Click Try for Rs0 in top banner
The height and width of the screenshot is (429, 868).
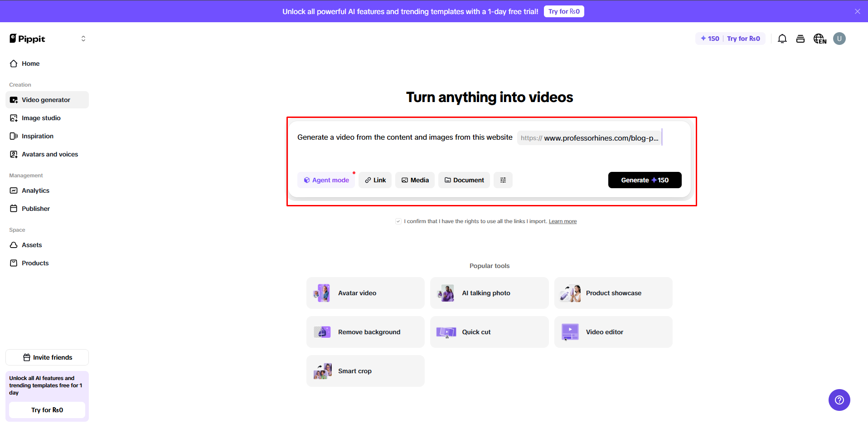[564, 11]
